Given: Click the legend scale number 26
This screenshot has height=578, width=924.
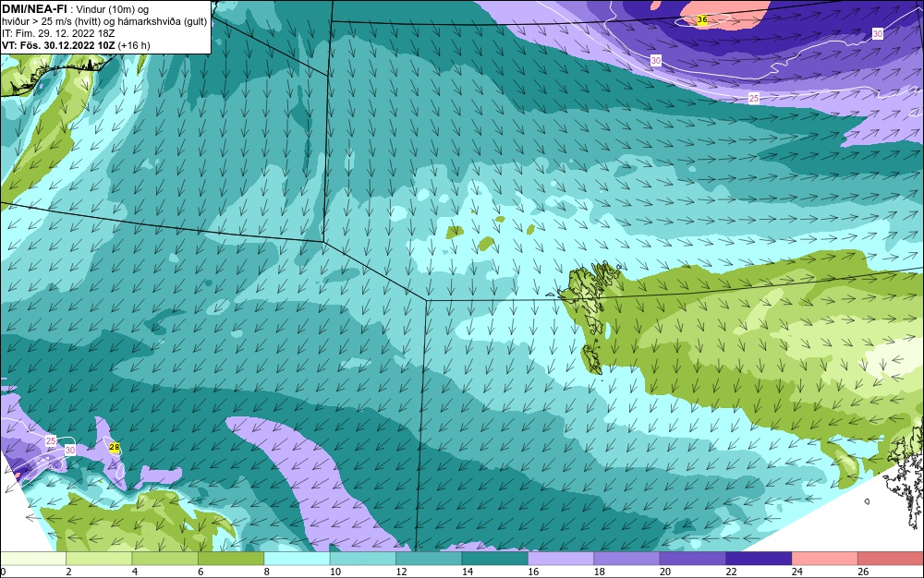Looking at the screenshot, I should pyautogui.click(x=863, y=572).
